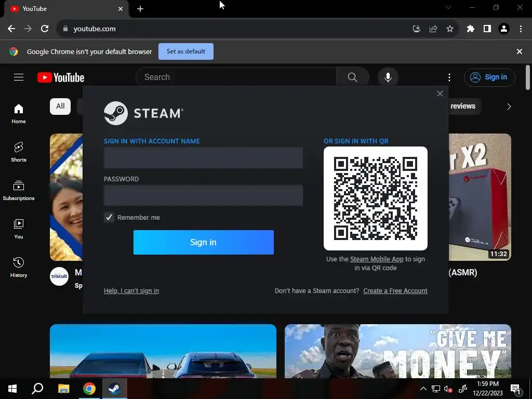
Task: Click the page vertical scrollbar
Action: point(528,77)
